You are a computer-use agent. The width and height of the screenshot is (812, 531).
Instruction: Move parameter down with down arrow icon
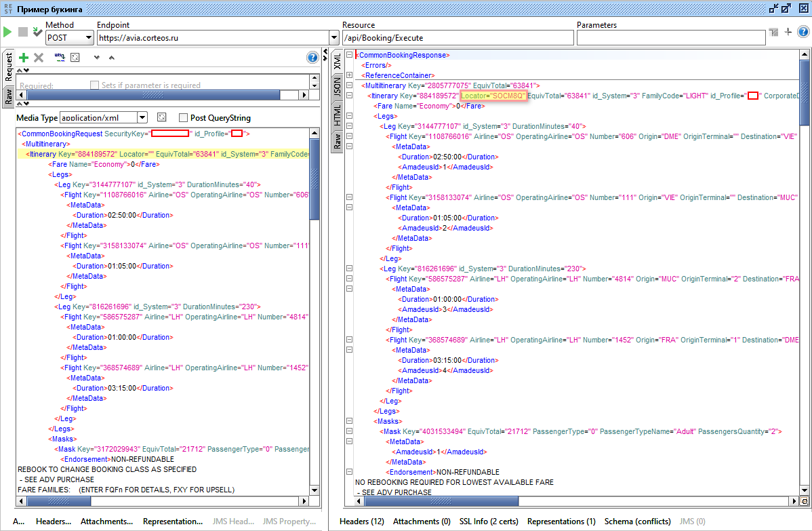pos(97,58)
